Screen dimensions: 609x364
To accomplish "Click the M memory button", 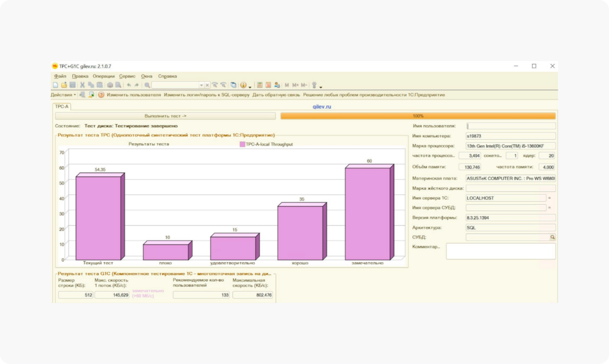I will 287,85.
